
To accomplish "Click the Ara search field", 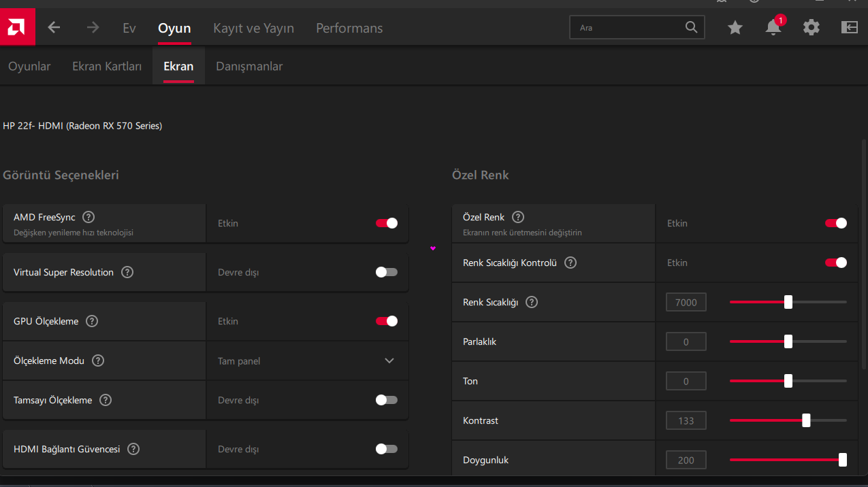I will click(x=637, y=27).
